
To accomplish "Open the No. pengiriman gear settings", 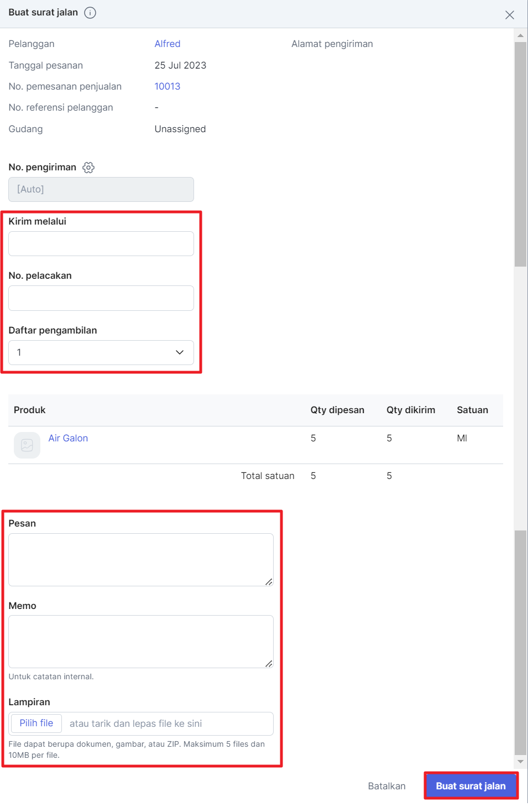I will tap(88, 168).
